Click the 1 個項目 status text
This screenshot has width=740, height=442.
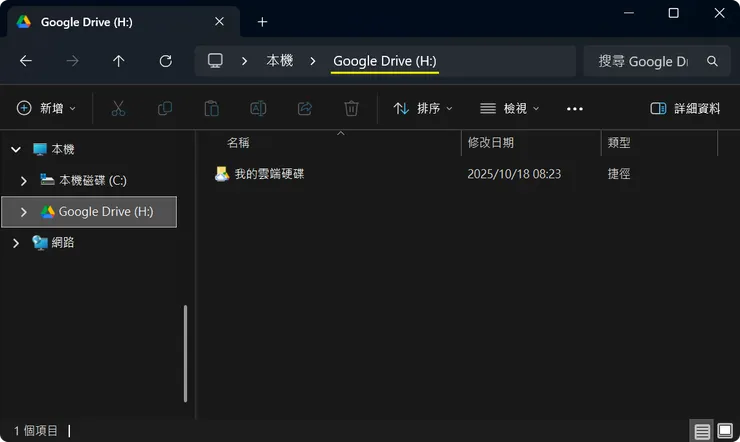[x=35, y=431]
